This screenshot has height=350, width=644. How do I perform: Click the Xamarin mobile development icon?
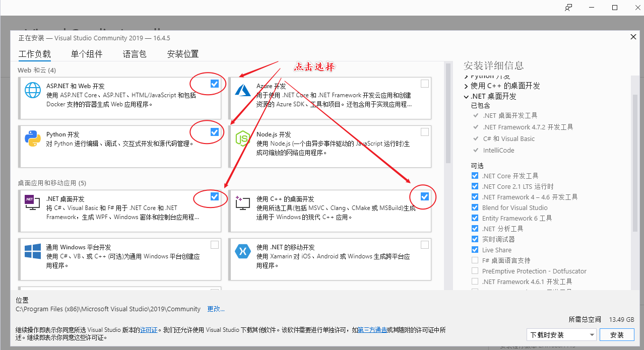click(x=242, y=251)
